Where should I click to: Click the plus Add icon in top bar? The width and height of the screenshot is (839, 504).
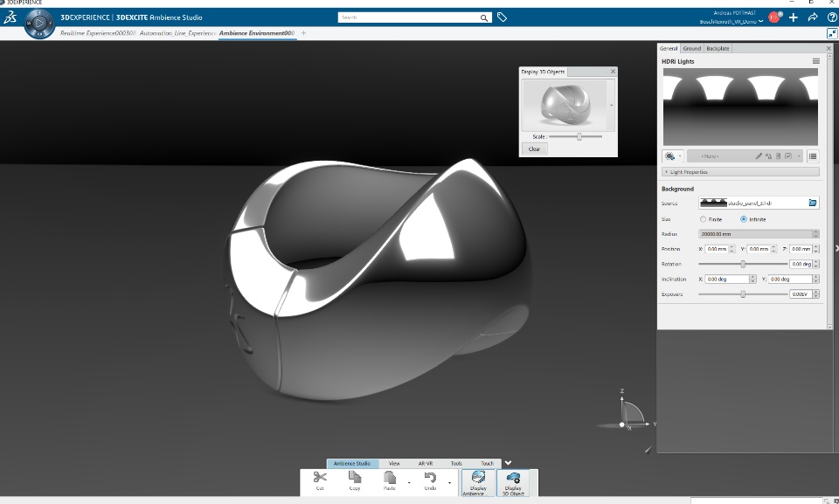coord(794,17)
